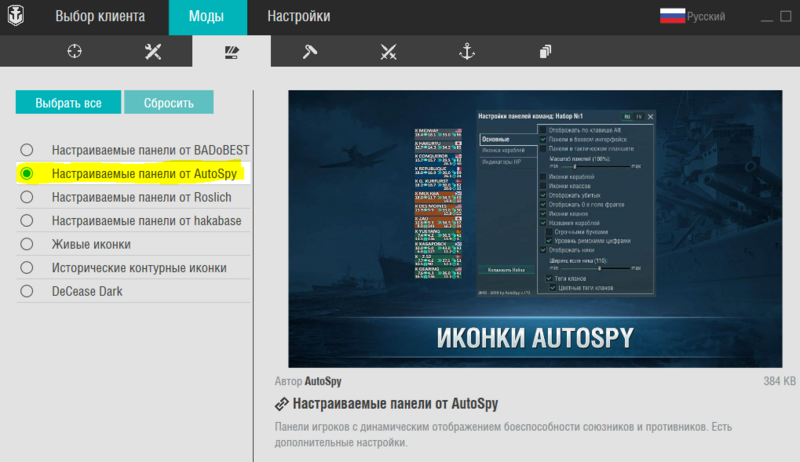Select Настраиваемые панели от AutoSpy radio

(27, 173)
